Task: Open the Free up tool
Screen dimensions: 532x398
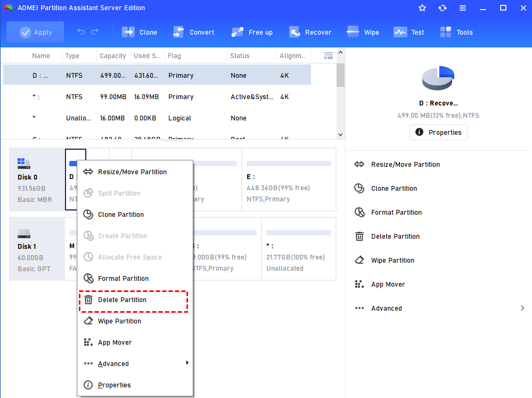Action: [x=252, y=33]
